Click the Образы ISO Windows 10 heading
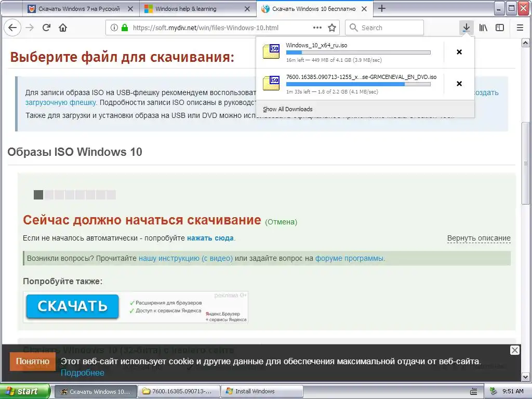Image resolution: width=532 pixels, height=399 pixels. [75, 152]
